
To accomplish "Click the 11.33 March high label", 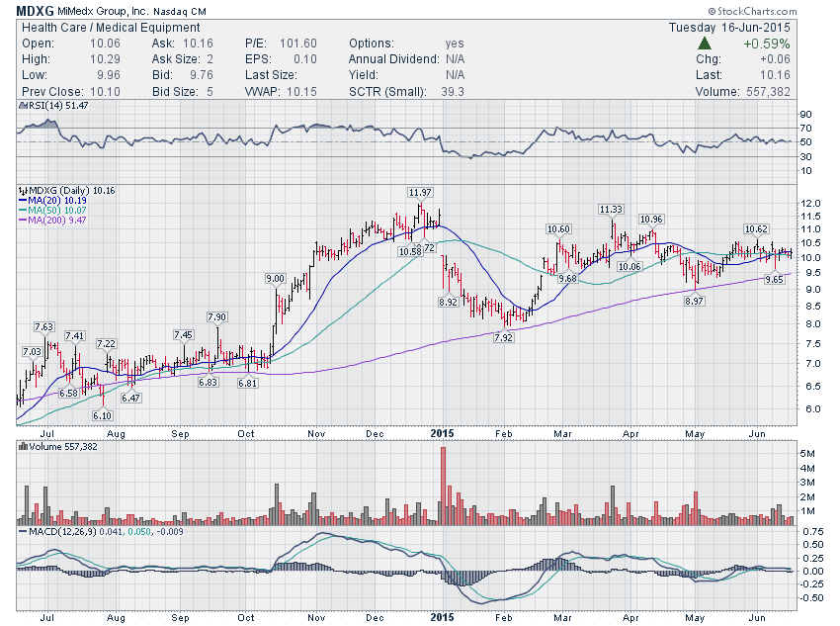I will (611, 210).
